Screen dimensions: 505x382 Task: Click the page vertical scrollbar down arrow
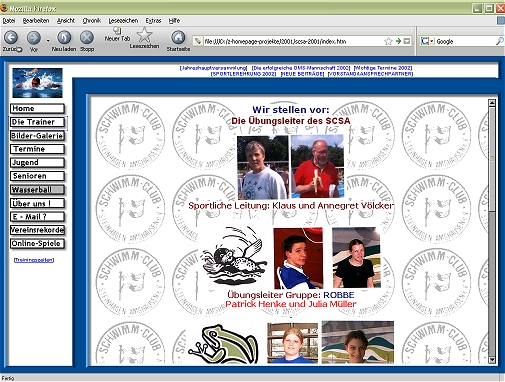tap(492, 360)
